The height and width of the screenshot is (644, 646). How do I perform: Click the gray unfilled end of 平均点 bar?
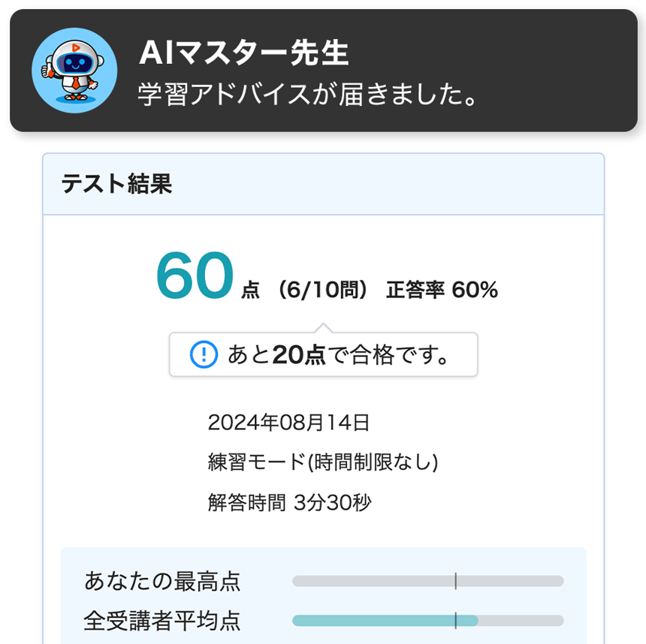click(x=522, y=621)
